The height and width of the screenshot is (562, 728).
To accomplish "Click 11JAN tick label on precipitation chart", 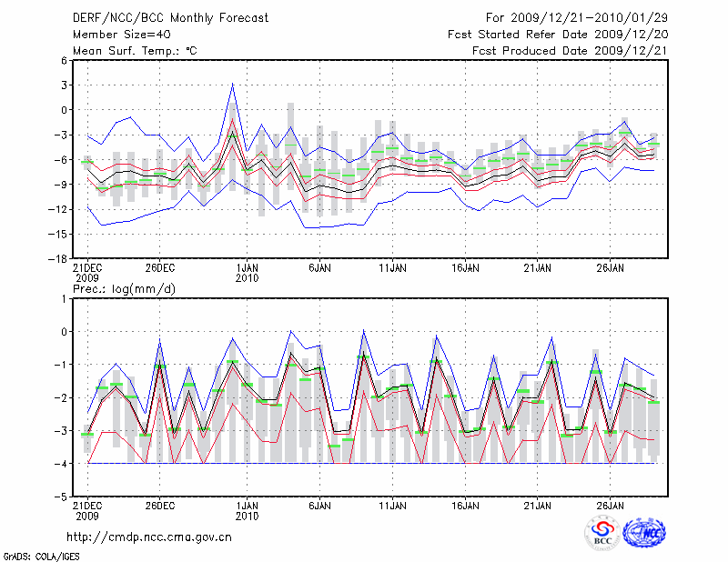I will tap(392, 505).
